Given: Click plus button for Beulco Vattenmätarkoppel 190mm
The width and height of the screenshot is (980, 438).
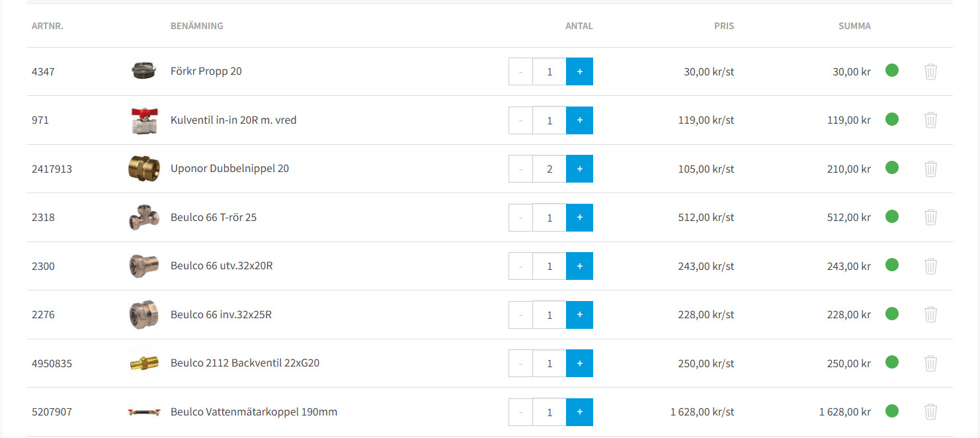Looking at the screenshot, I should pos(579,412).
